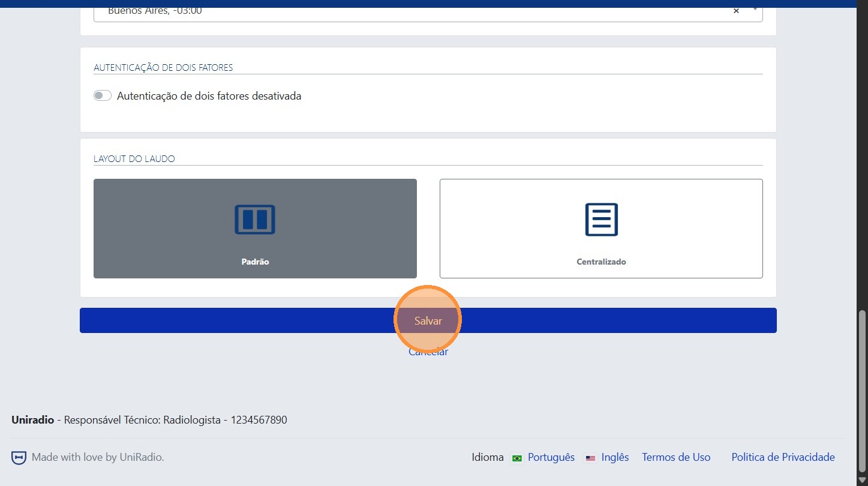Image resolution: width=868 pixels, height=486 pixels.
Task: Click the Salvar button
Action: pyautogui.click(x=428, y=320)
